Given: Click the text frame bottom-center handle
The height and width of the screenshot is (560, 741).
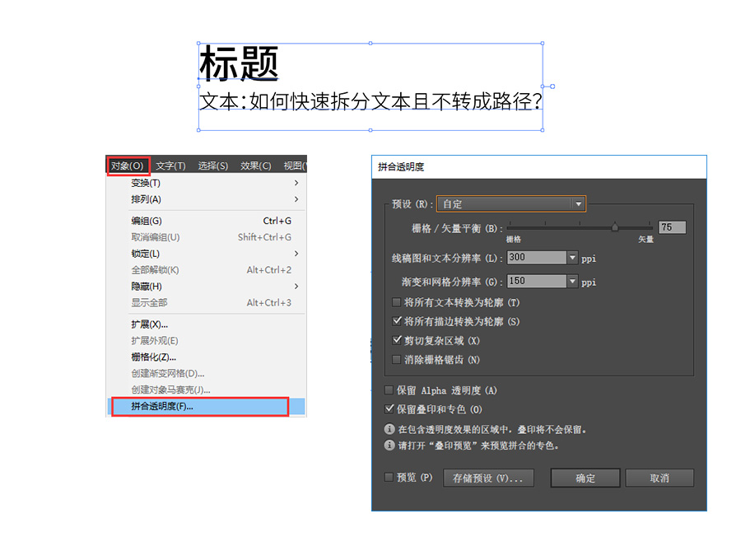Looking at the screenshot, I should (370, 130).
